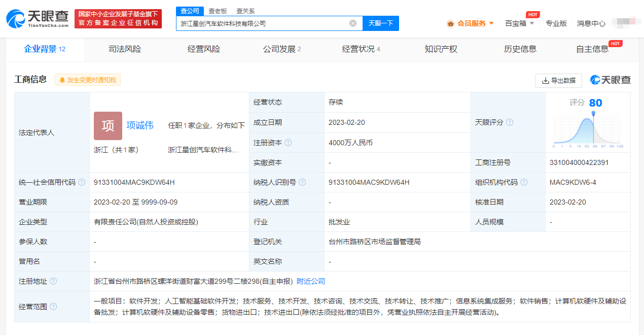Viewport: 644px width, 335px height.
Task: Open 消息中心
Action: (x=591, y=23)
